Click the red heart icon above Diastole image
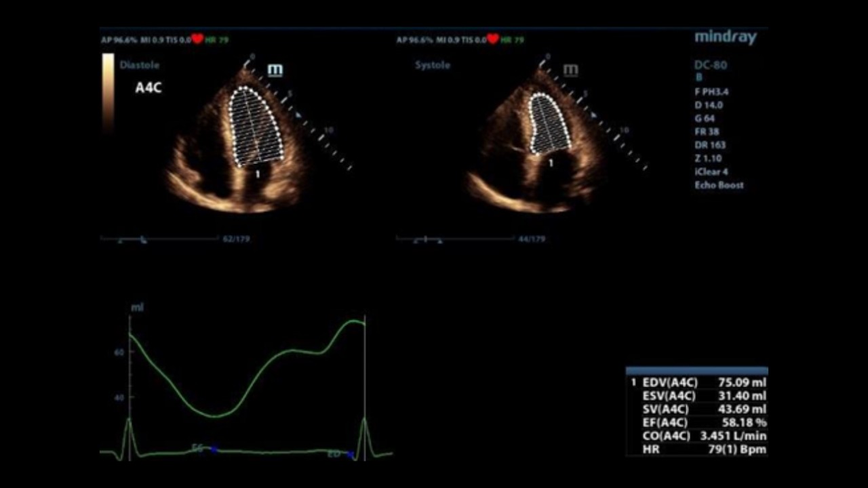Image resolution: width=868 pixels, height=488 pixels. tap(197, 39)
